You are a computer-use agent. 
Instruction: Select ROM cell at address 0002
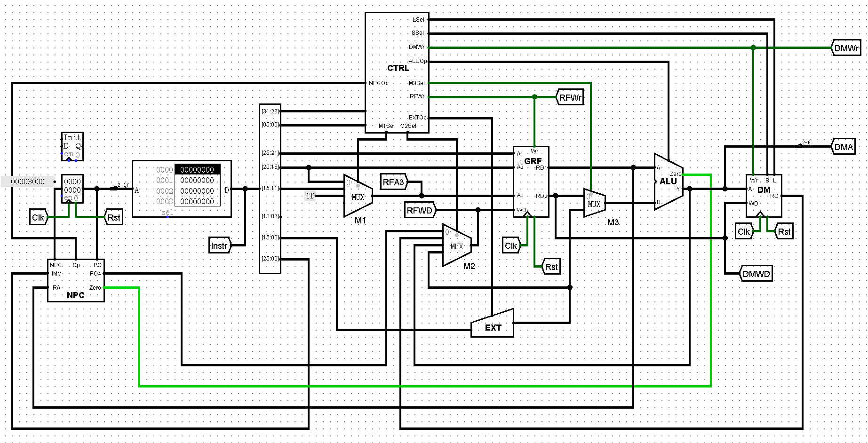197,191
